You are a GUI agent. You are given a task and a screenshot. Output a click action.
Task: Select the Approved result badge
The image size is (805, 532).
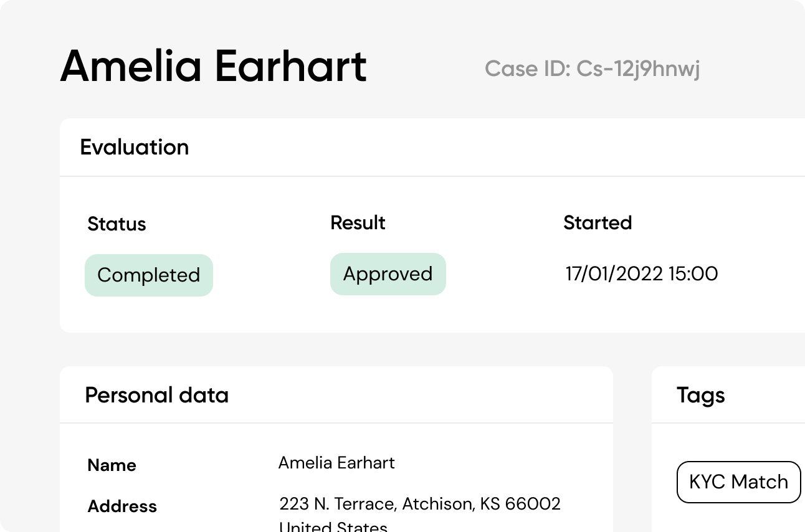point(388,274)
